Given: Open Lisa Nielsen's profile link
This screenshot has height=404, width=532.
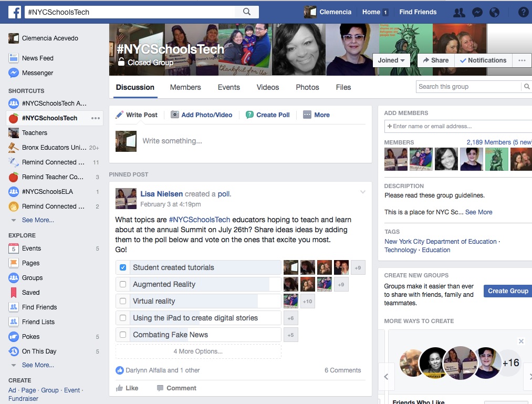Looking at the screenshot, I should pyautogui.click(x=162, y=194).
